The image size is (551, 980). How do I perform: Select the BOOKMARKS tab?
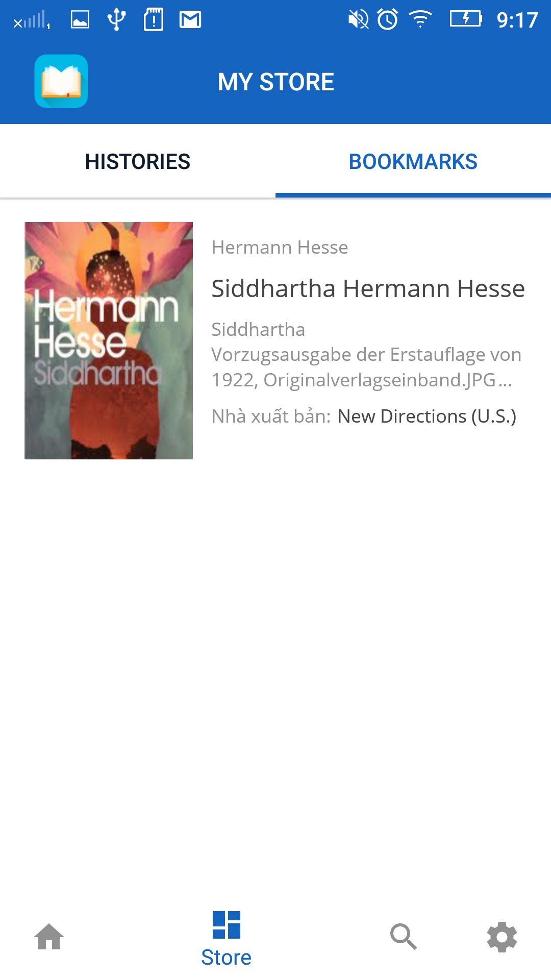(413, 161)
